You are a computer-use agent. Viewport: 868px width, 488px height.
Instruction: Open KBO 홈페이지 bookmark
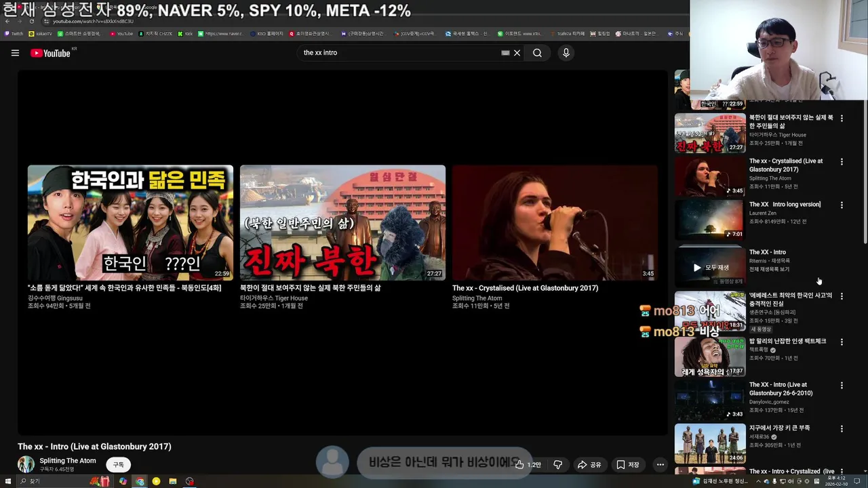[x=267, y=33]
